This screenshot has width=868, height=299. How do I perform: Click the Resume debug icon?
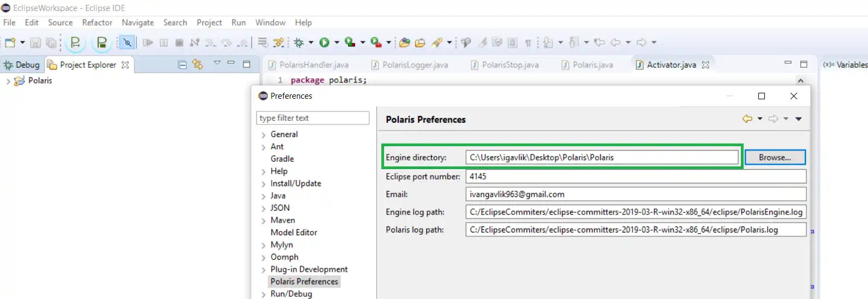(147, 43)
